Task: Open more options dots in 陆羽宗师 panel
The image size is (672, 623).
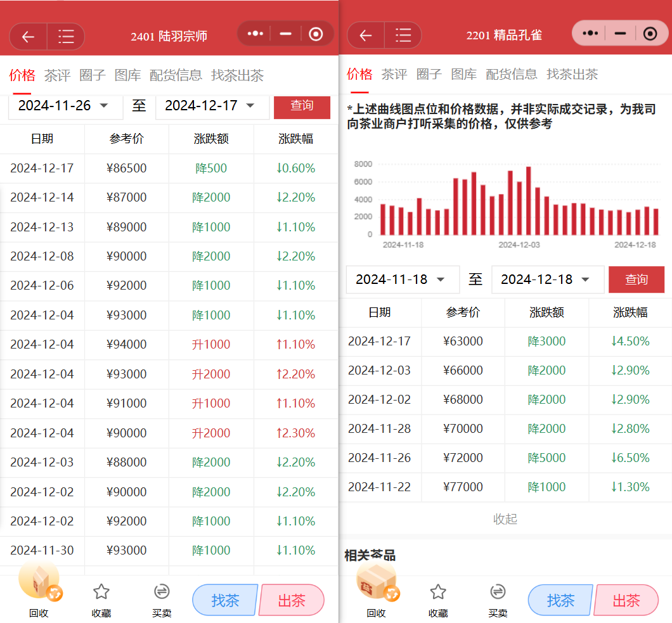Action: (x=255, y=34)
